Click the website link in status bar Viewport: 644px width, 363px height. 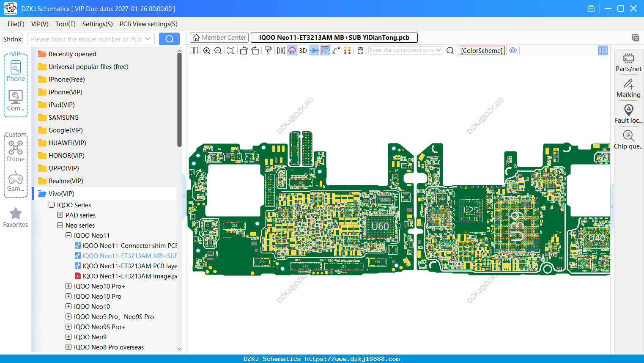coord(352,359)
